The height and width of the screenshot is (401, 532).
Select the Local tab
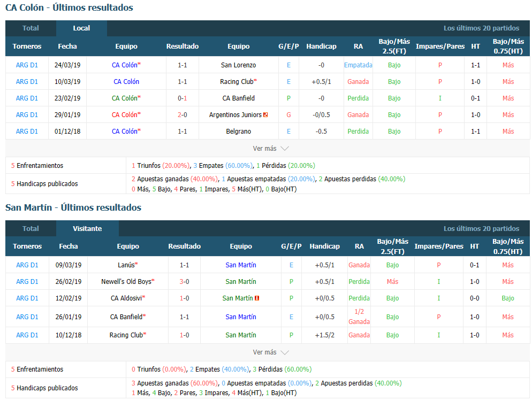point(81,28)
